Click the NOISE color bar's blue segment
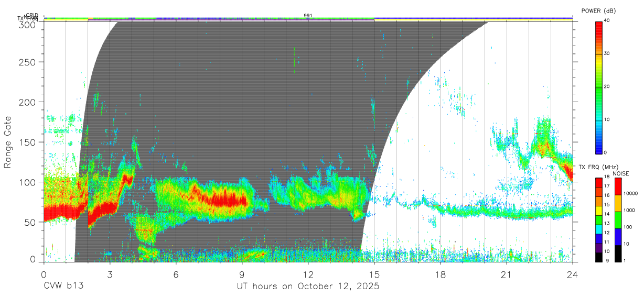The width and height of the screenshot is (644, 297). tap(618, 237)
